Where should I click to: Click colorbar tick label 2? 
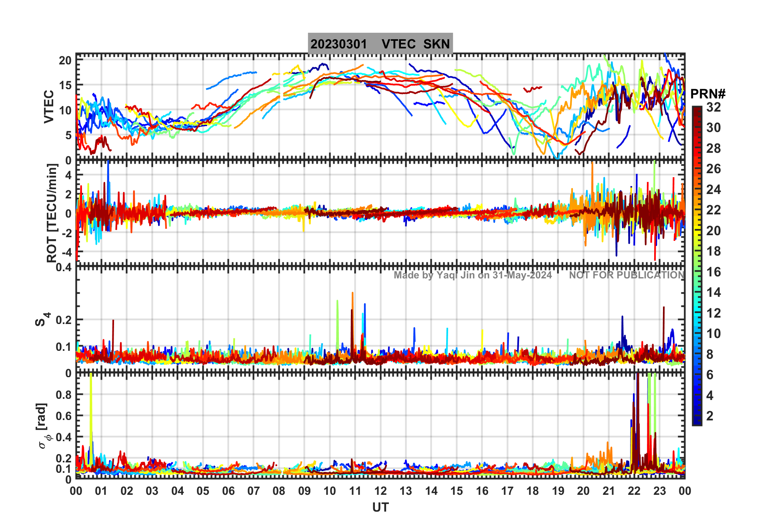710,416
